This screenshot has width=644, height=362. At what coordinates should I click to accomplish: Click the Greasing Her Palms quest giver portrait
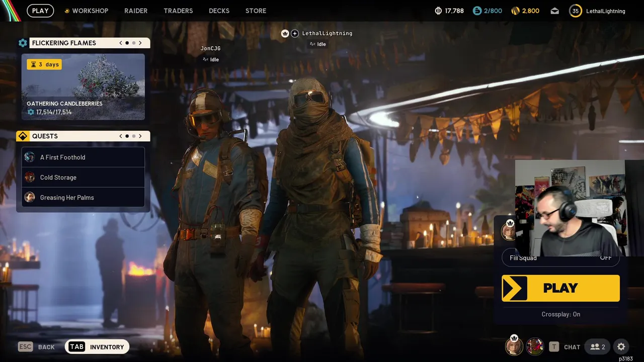pos(30,198)
